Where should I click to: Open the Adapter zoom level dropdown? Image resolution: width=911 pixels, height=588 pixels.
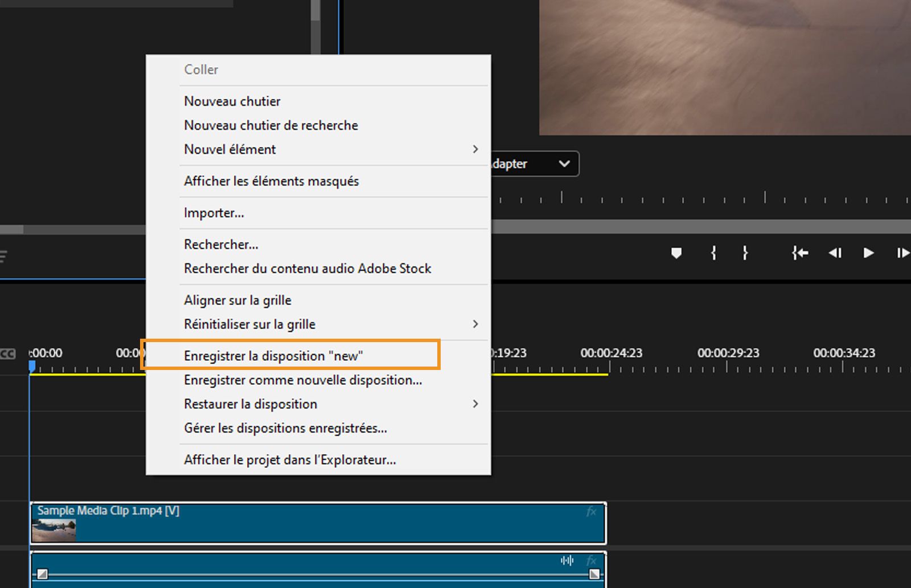coord(534,164)
